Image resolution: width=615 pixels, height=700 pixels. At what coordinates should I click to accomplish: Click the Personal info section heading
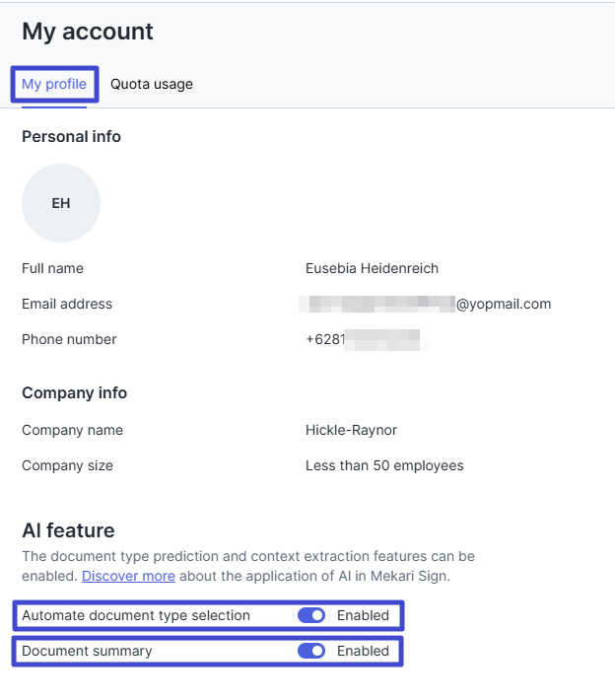pyautogui.click(x=71, y=137)
